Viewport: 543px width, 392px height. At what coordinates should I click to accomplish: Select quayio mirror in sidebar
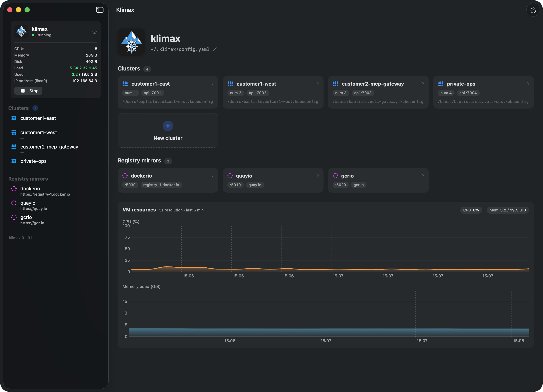coord(28,203)
